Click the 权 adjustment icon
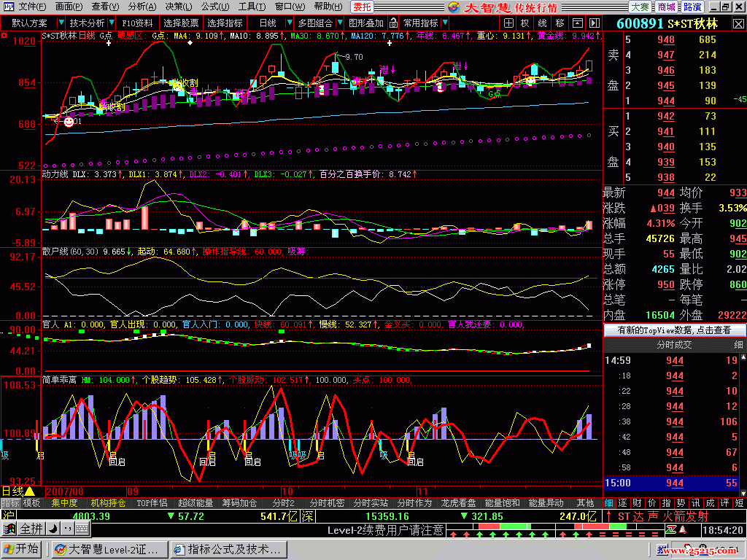747x560 pixels. [525, 23]
